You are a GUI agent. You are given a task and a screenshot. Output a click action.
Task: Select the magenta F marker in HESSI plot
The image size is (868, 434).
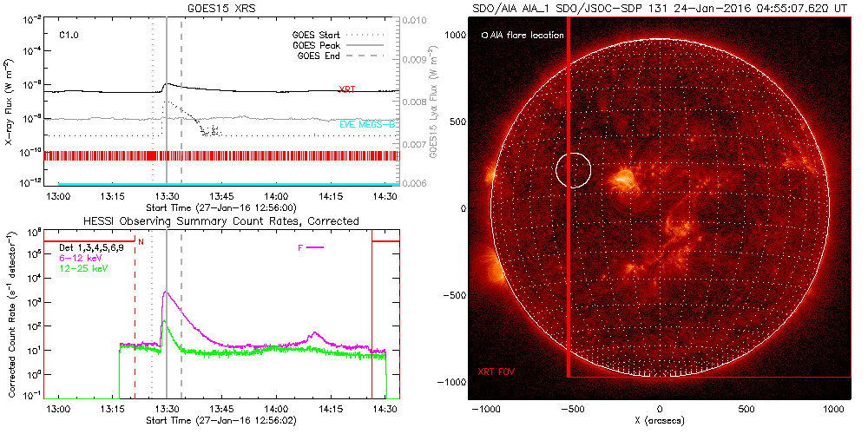coord(310,247)
